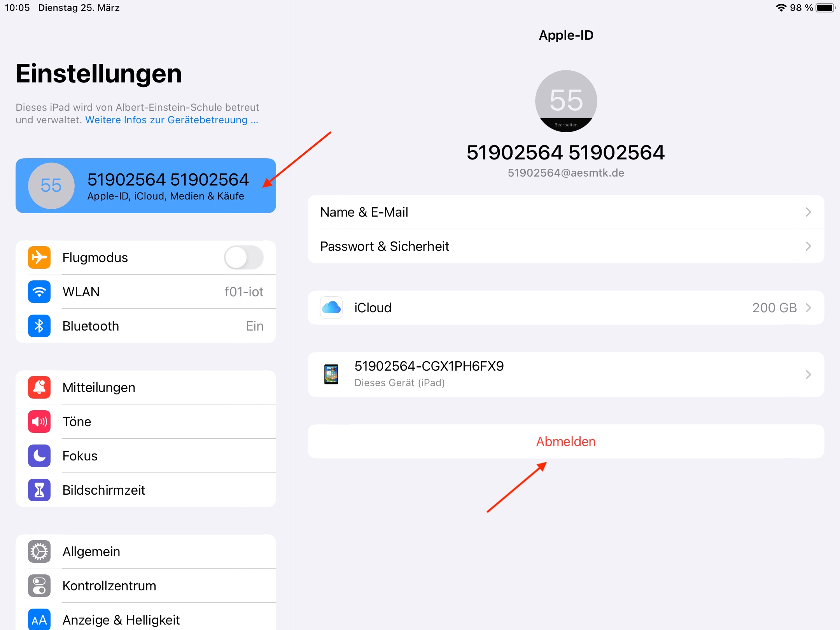The width and height of the screenshot is (840, 630).
Task: Select Anzeige & Helligkeit menu entry
Action: [121, 620]
